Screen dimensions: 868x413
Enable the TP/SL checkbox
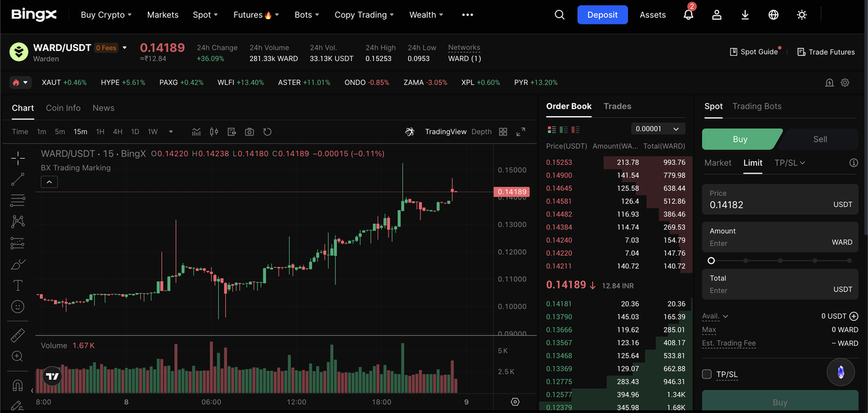point(707,374)
